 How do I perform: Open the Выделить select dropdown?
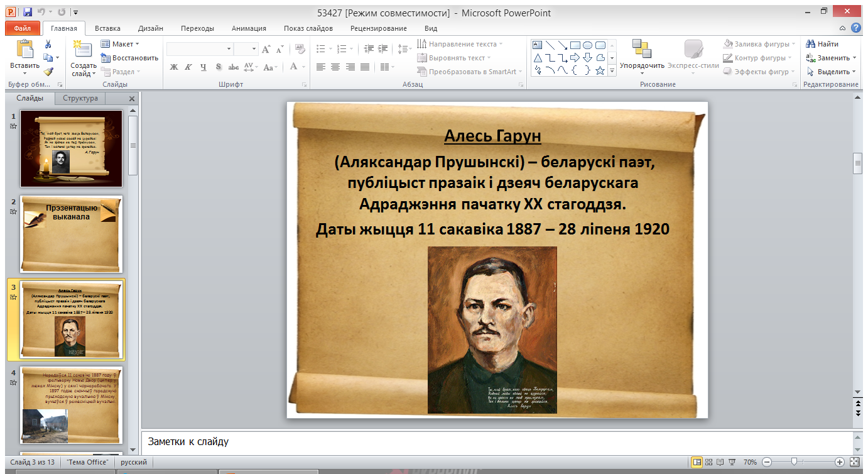831,72
